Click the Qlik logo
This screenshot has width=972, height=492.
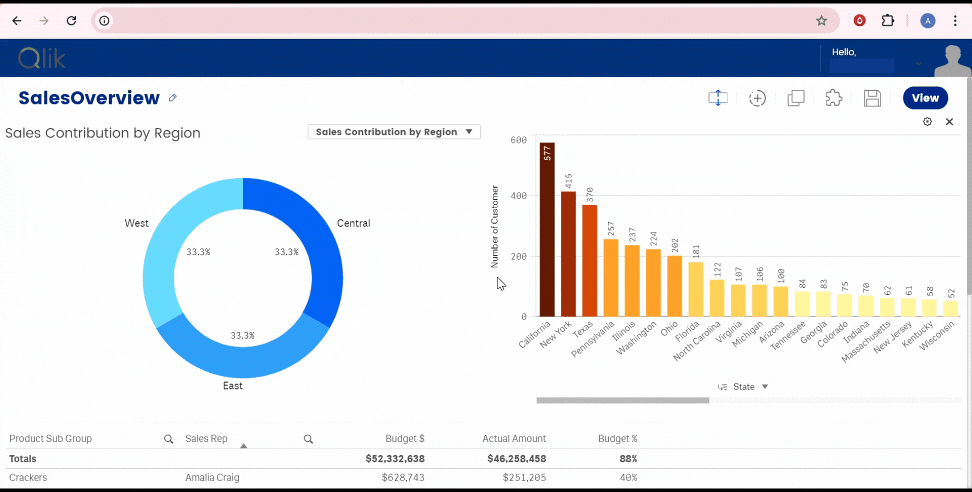tap(41, 59)
